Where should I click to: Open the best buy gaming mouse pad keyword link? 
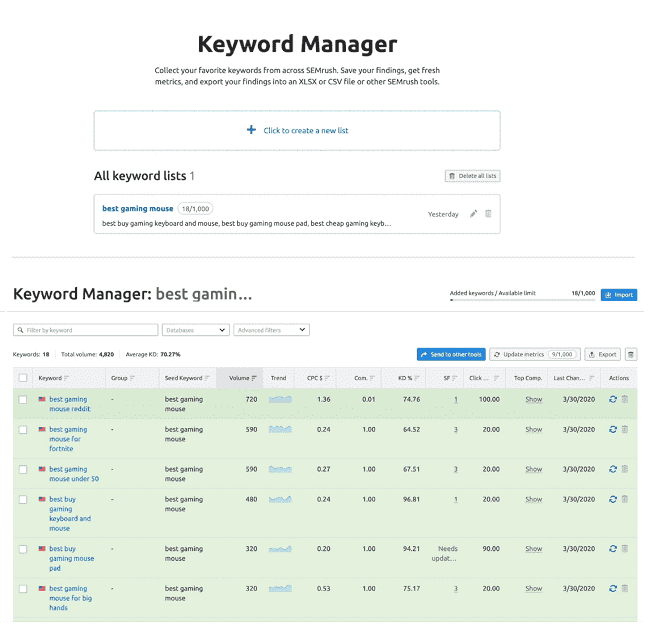click(x=72, y=559)
